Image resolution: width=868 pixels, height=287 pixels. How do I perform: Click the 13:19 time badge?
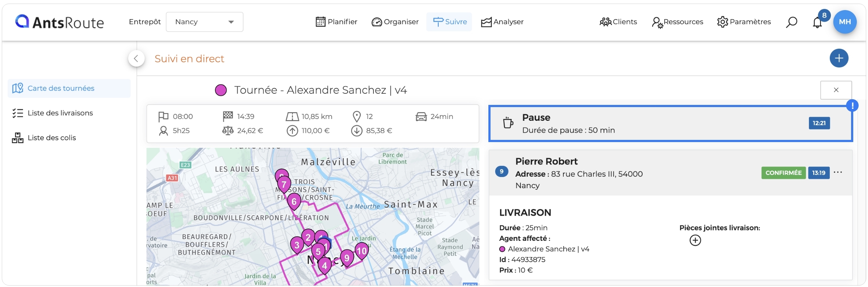[819, 173]
